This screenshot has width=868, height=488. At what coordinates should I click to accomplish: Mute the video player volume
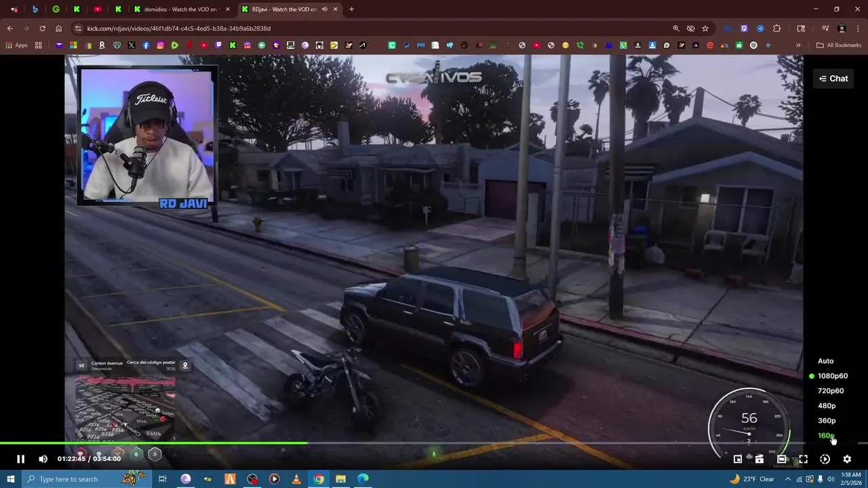click(43, 459)
